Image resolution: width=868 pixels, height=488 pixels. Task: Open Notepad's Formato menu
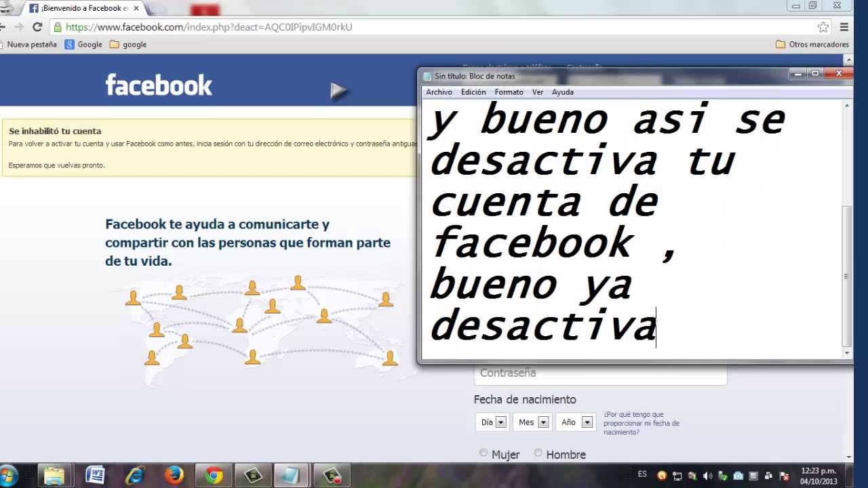click(509, 92)
